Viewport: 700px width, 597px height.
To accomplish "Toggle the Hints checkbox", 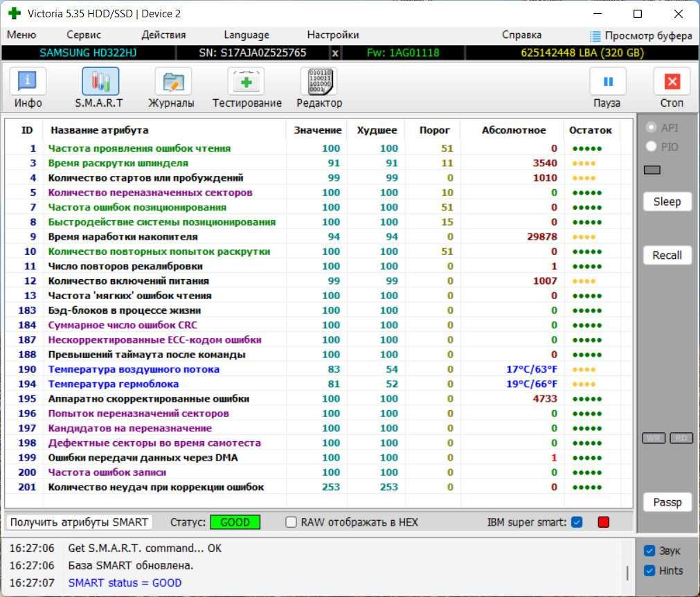I will (x=649, y=571).
